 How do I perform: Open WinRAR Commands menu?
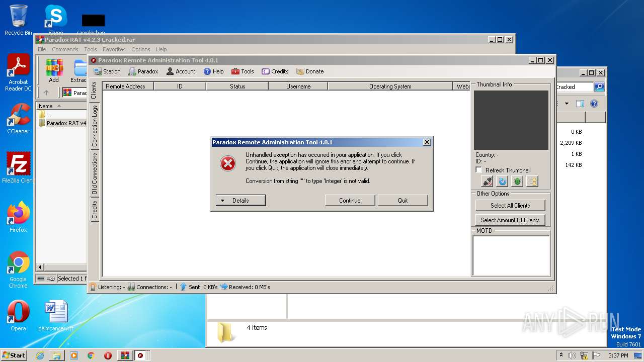tap(65, 49)
